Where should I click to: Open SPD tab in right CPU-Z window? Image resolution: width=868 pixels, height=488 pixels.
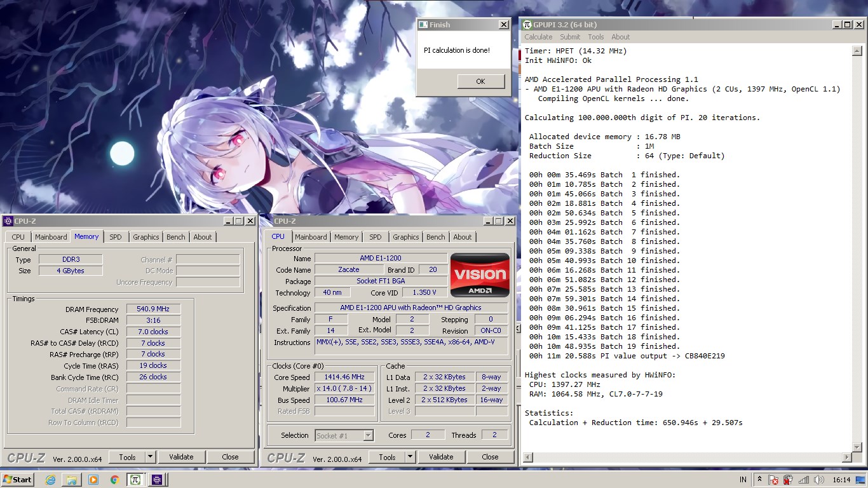(x=376, y=237)
